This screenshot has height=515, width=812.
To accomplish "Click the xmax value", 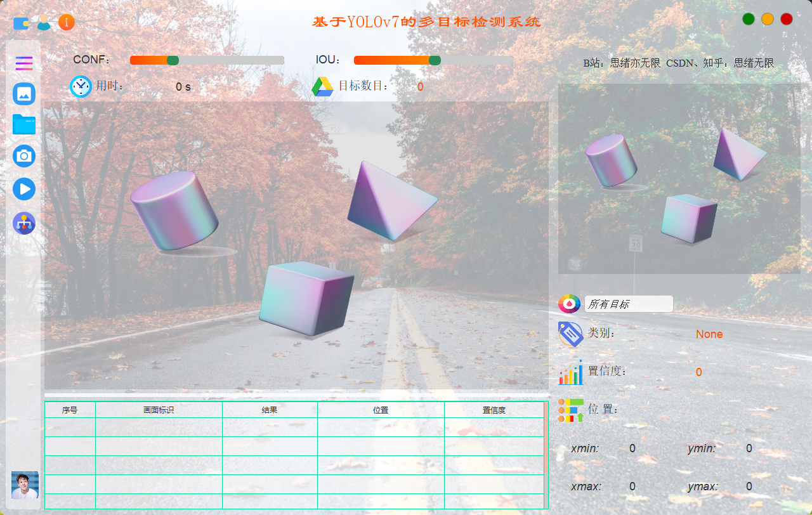I will pyautogui.click(x=632, y=486).
